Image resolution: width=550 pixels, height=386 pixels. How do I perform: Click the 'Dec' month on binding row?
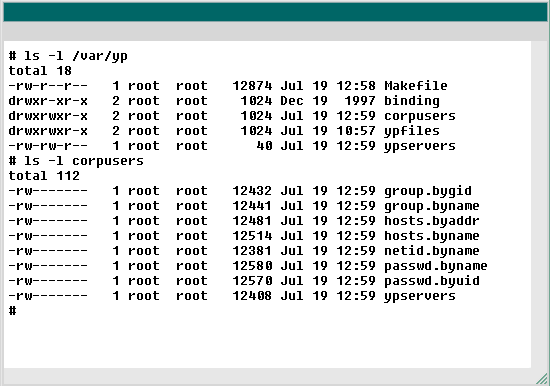[292, 101]
